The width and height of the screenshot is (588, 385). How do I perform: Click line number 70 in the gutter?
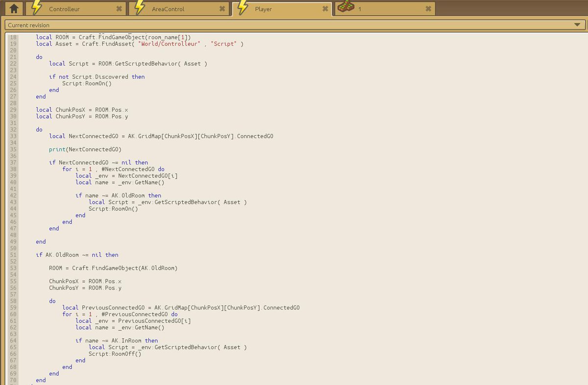(x=13, y=380)
